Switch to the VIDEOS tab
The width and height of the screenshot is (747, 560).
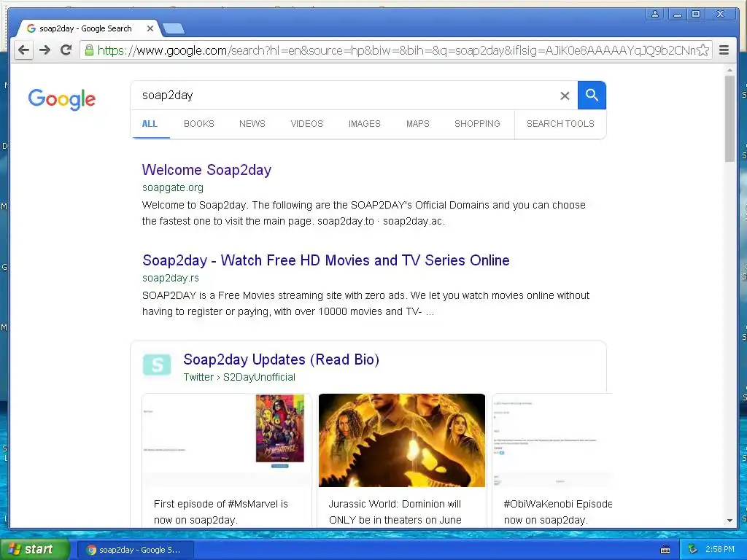click(307, 124)
